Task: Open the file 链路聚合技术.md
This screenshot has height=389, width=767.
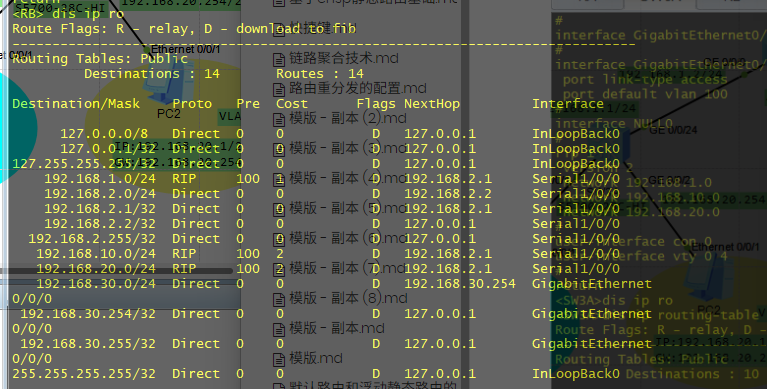Action: point(344,58)
